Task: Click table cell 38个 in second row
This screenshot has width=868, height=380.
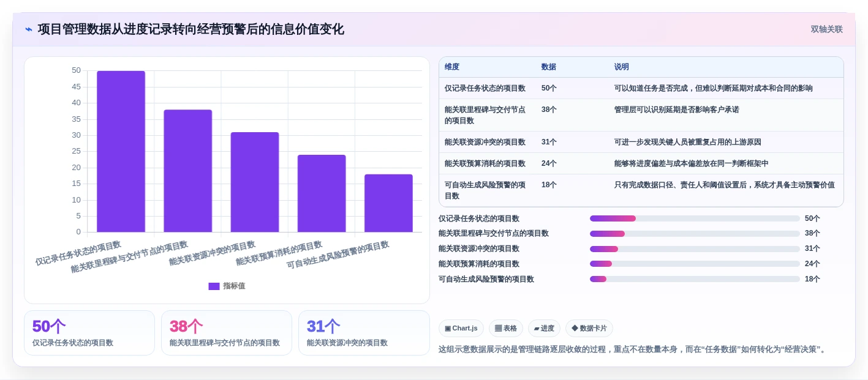Action: pos(549,110)
